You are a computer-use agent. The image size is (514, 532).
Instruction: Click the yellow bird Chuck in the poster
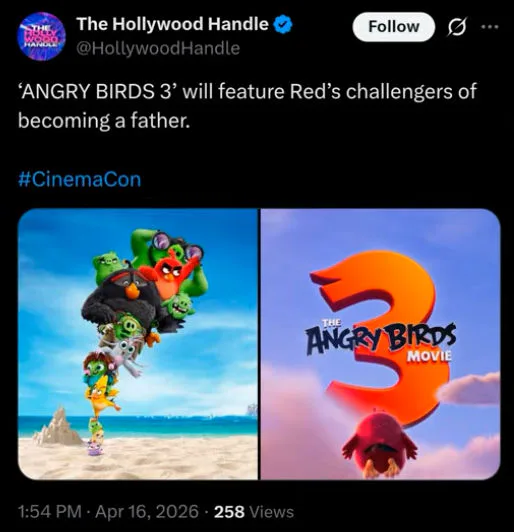pyautogui.click(x=101, y=395)
